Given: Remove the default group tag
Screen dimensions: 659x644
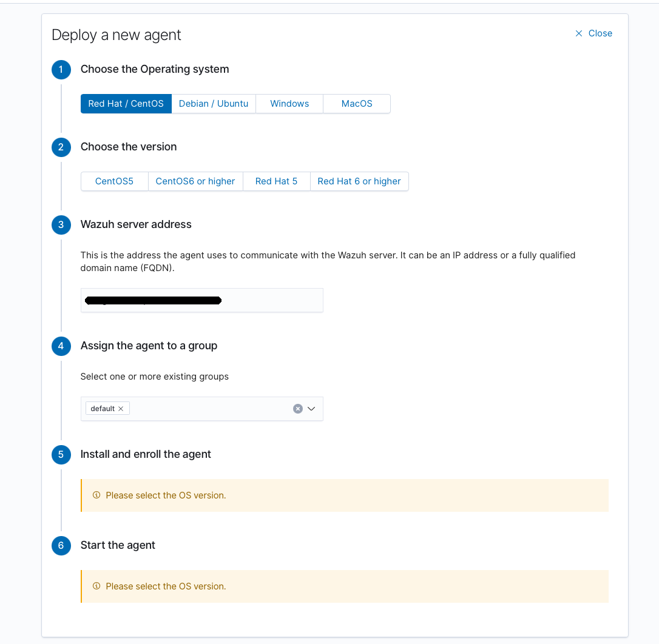Looking at the screenshot, I should click(x=122, y=408).
